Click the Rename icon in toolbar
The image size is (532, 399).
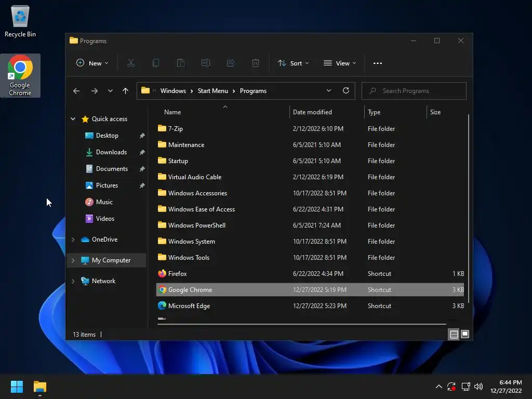pos(206,63)
